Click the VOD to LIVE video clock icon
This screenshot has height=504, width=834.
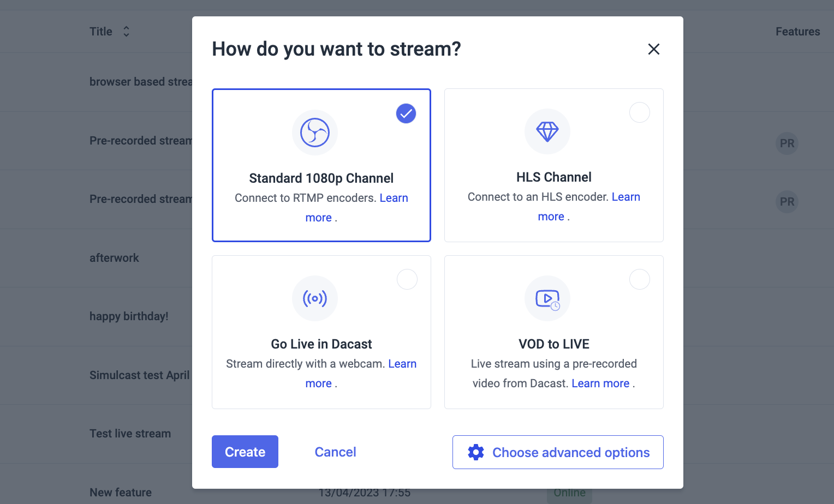(547, 298)
